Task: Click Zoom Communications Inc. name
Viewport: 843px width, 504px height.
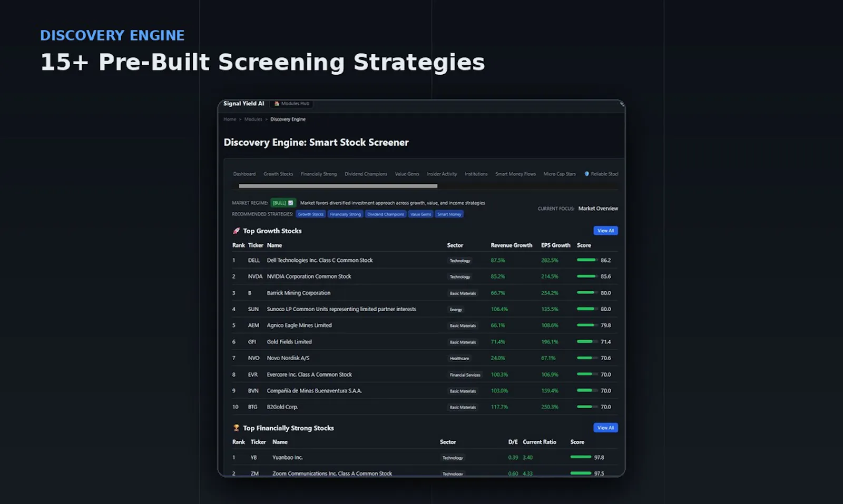Action: pyautogui.click(x=332, y=473)
